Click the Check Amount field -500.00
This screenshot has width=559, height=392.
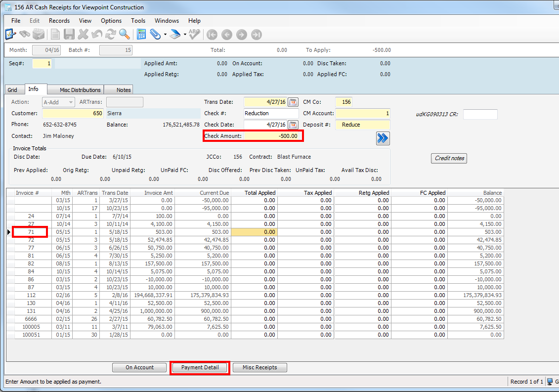click(272, 136)
